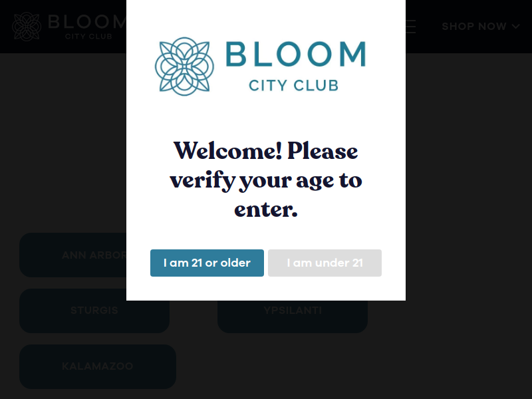Expand the SHOP NOW chevron arrow
532x399 pixels.
point(516,27)
